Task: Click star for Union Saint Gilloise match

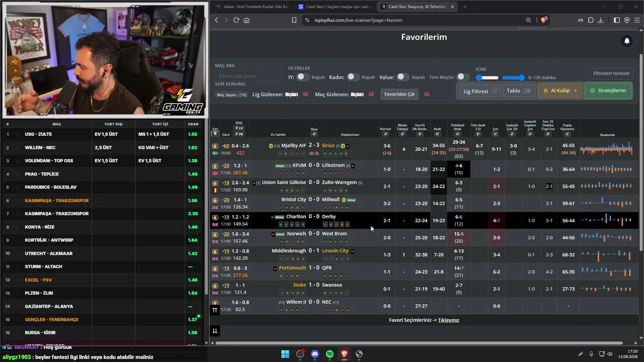Action: point(215,183)
